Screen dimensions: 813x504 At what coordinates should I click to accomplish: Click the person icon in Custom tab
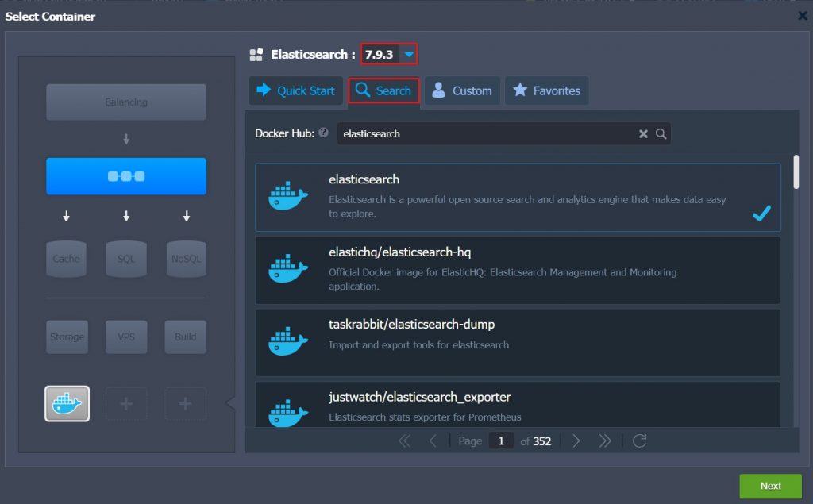click(438, 90)
